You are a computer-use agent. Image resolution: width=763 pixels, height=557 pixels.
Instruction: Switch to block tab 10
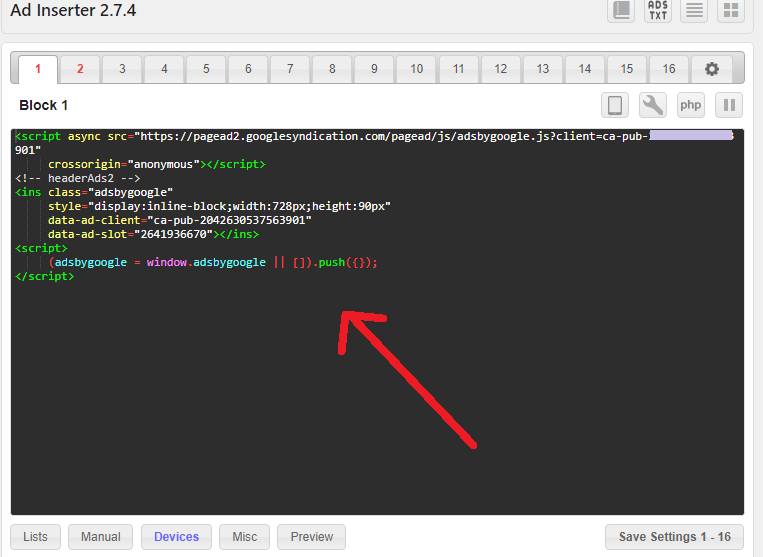pyautogui.click(x=417, y=69)
